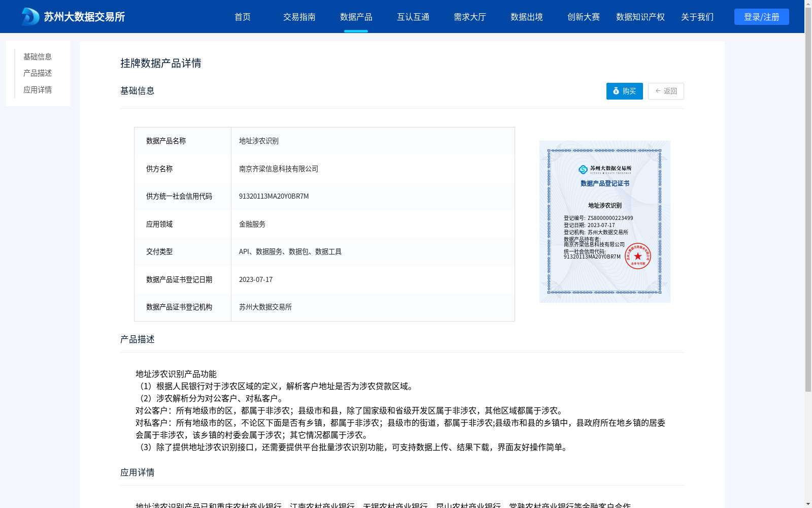This screenshot has width=812, height=508.
Task: Select the credit code 91320113MA20Y0BR7M
Action: (274, 196)
